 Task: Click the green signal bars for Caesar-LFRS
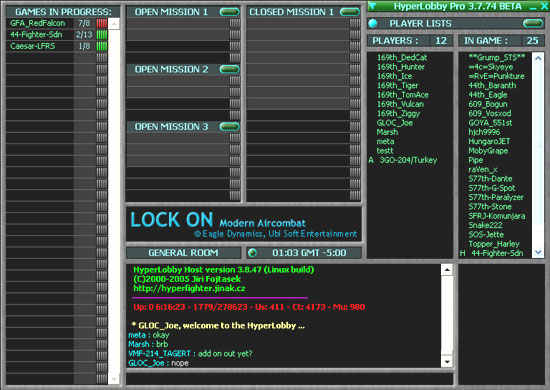click(102, 46)
